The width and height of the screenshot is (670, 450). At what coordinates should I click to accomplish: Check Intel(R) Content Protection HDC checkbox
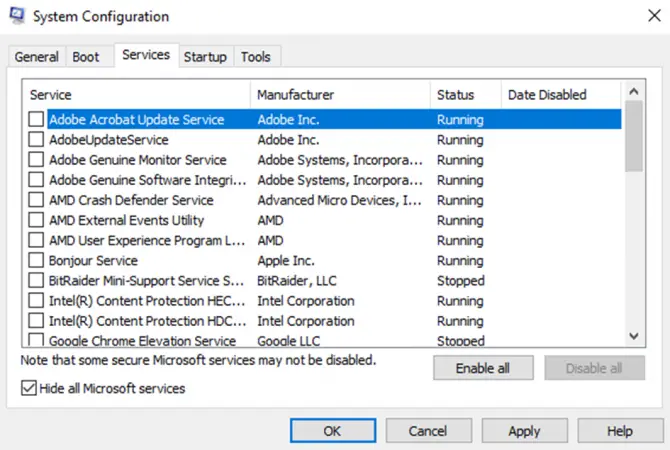click(36, 321)
